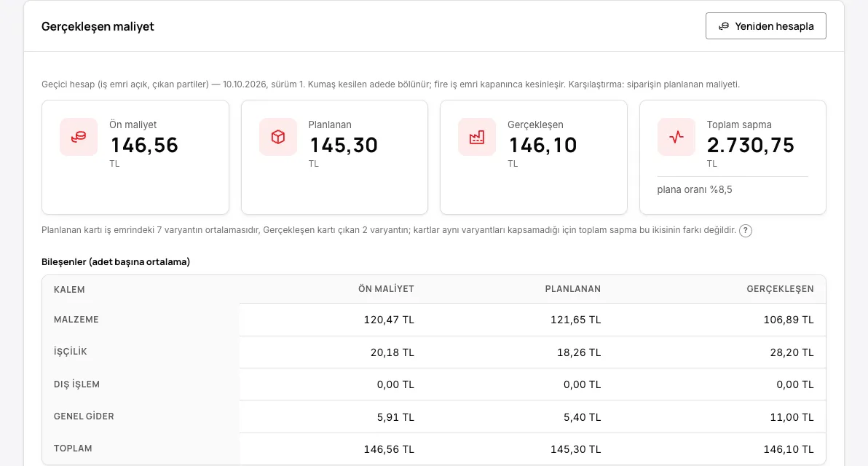Image resolution: width=868 pixels, height=466 pixels.
Task: Click the Ön maliyet coins icon
Action: point(79,137)
